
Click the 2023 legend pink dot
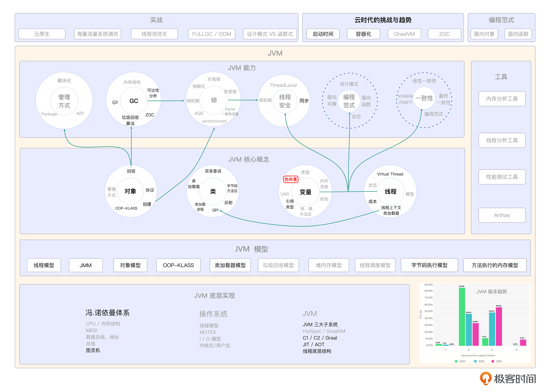click(493, 361)
